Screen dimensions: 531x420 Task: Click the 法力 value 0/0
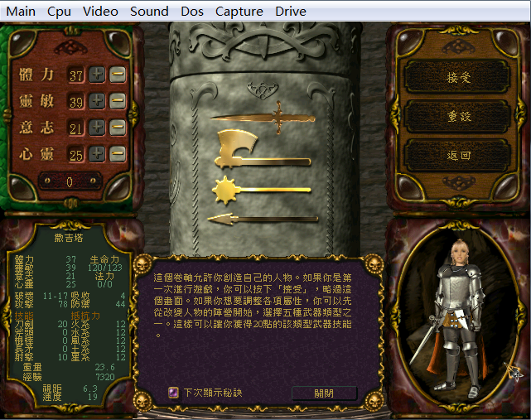(105, 284)
